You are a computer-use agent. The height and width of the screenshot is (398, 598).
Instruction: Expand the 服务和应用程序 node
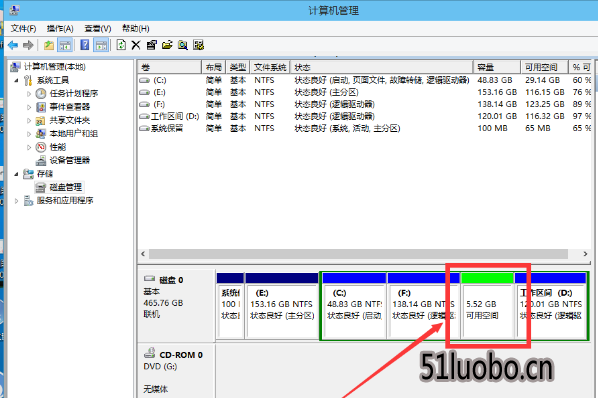16,201
